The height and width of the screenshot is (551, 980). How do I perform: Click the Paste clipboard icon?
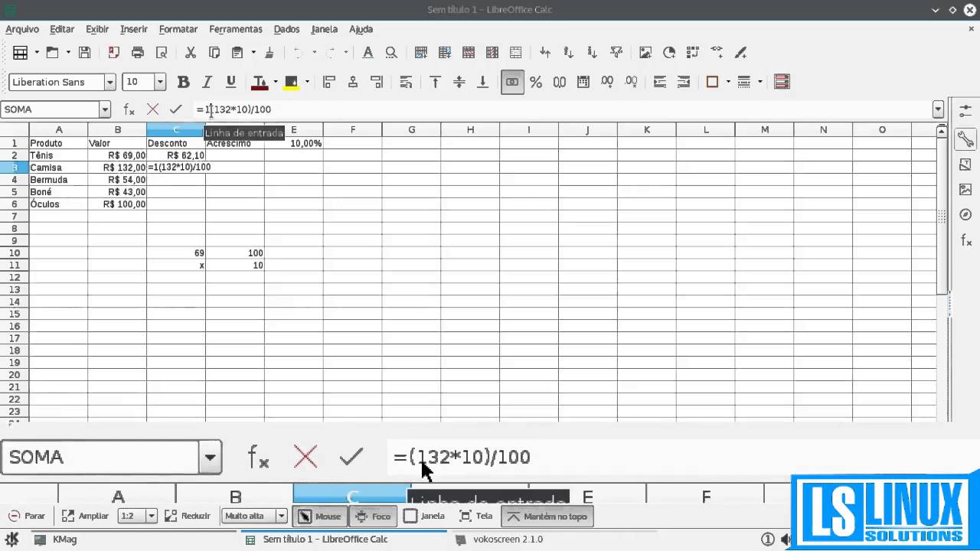point(237,53)
